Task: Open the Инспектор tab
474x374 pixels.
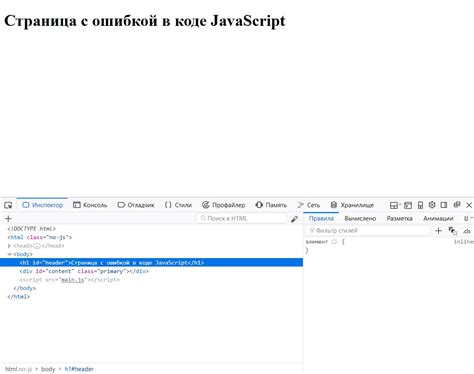Action: pyautogui.click(x=42, y=205)
